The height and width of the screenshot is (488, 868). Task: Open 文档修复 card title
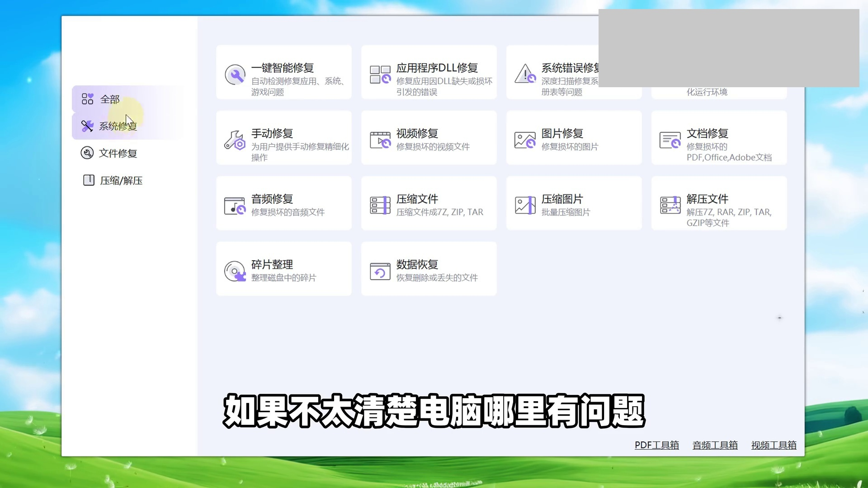point(708,133)
